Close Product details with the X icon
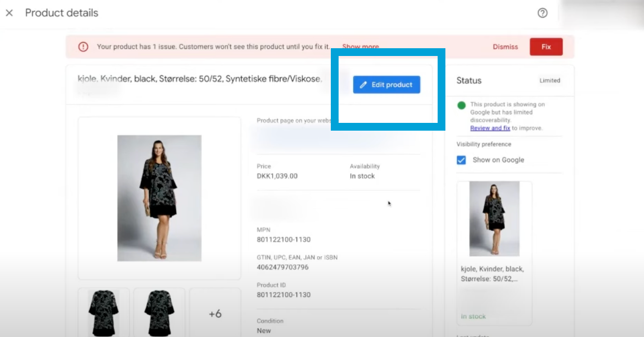 point(9,13)
